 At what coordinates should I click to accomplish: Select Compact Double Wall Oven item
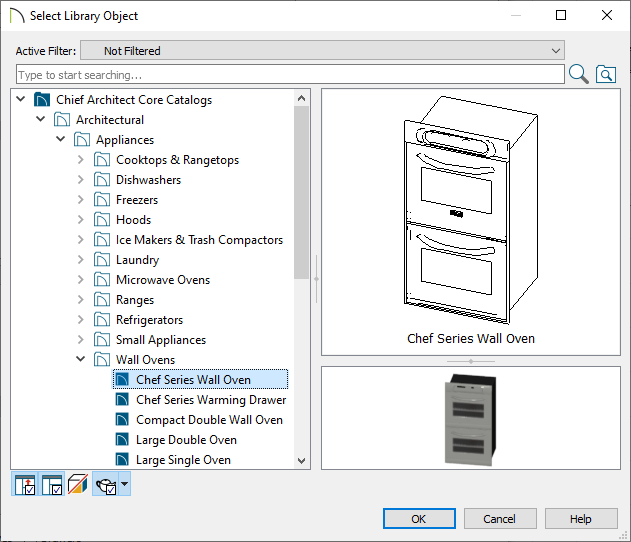tap(209, 420)
